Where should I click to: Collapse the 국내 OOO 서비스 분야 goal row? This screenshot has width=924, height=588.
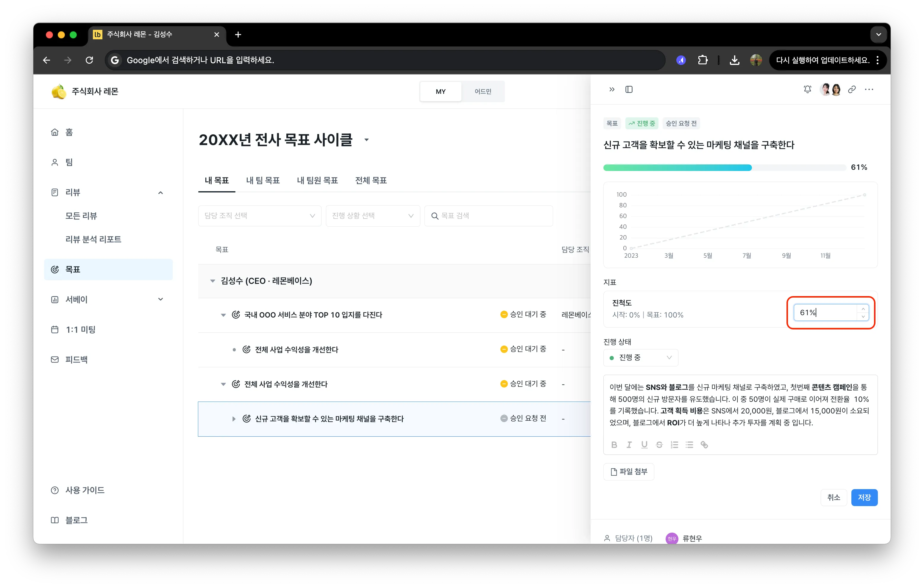click(x=223, y=315)
